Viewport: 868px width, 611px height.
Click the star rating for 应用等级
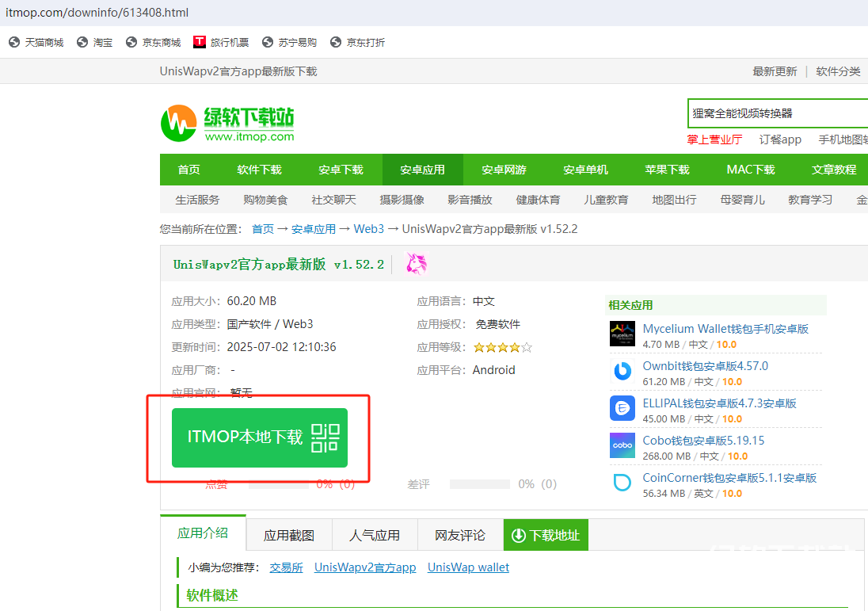(x=503, y=347)
